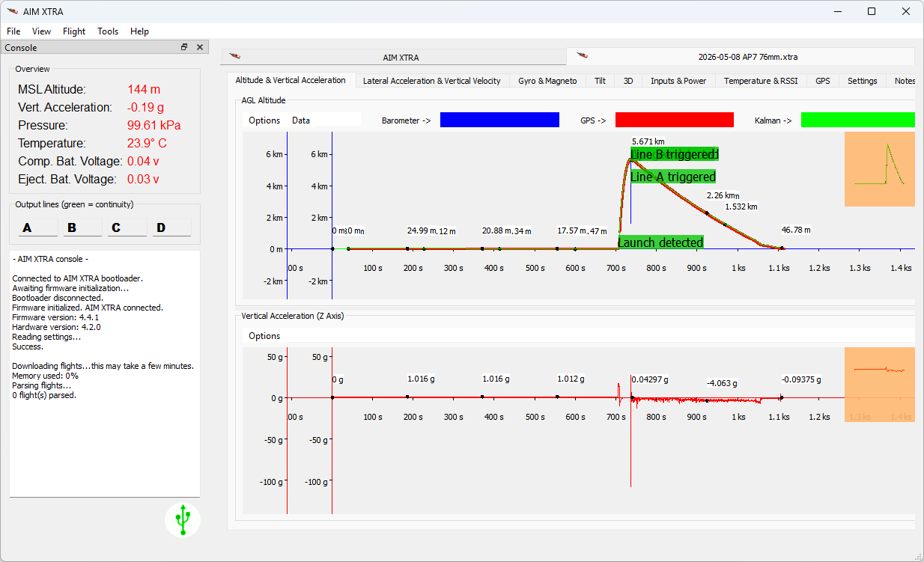Screen dimensions: 924x562
Task: Click the Line B triggered event marker
Action: [675, 154]
